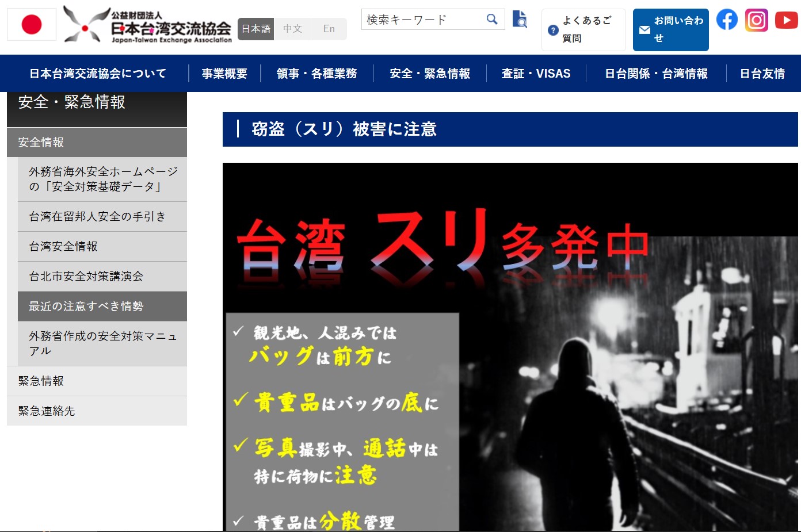Click the mail envelope icon on お問い合わせ
Screen dimensions: 801x532
[x=644, y=30]
